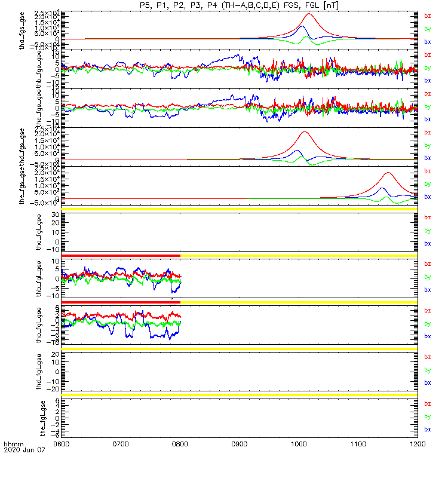Click the 0900 time axis label

click(240, 444)
